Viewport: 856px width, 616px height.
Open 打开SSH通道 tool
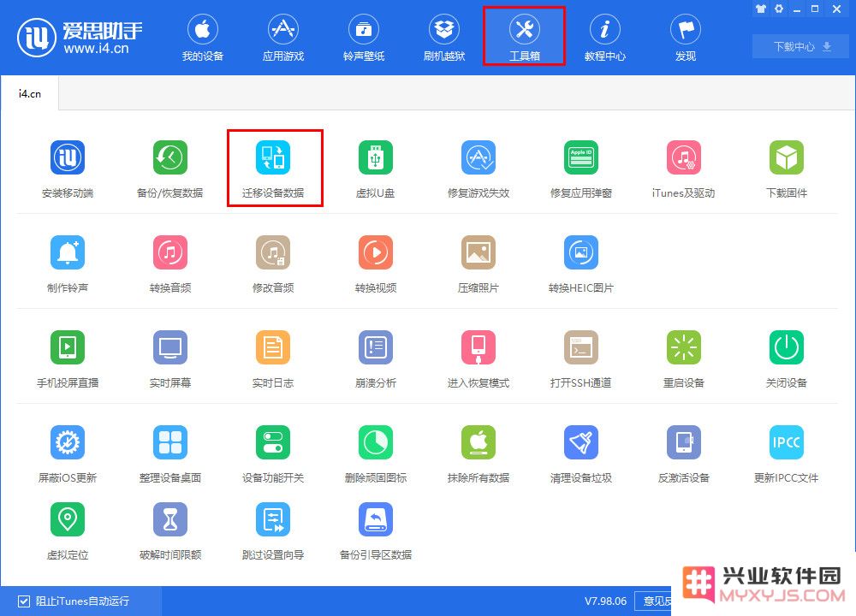click(x=581, y=358)
